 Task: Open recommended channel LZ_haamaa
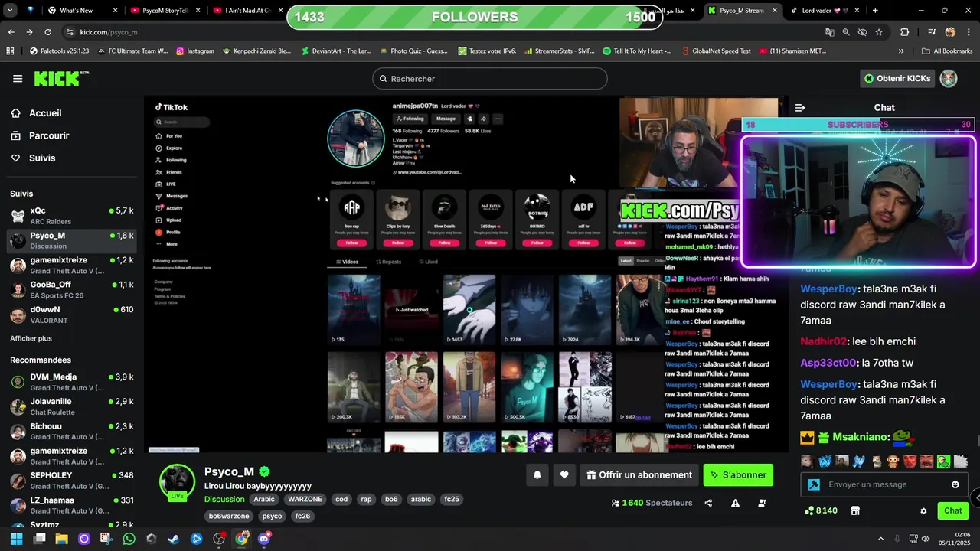click(71, 505)
